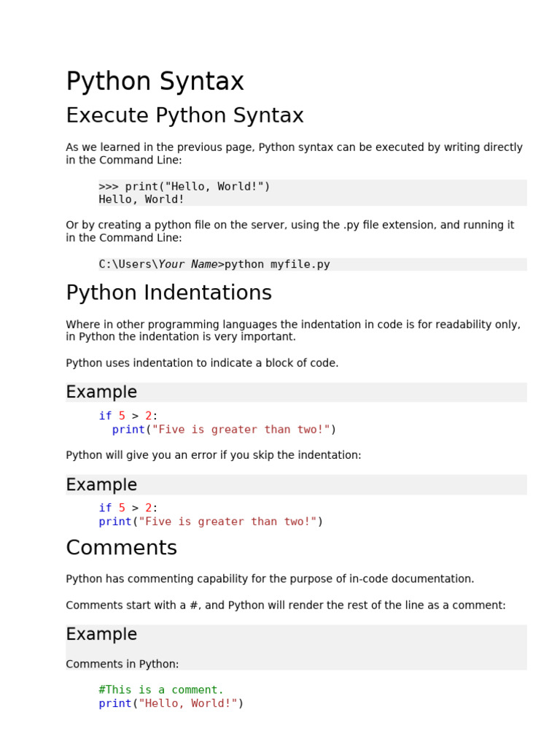Image resolution: width=560 pixels, height=747 pixels.
Task: Click the "if 5 > 2:" line in second example
Action: point(128,508)
